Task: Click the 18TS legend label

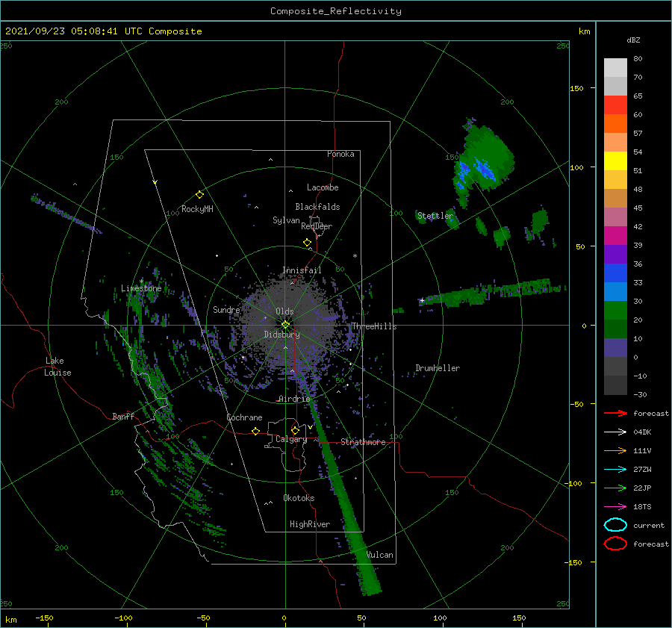Action: pyautogui.click(x=642, y=506)
